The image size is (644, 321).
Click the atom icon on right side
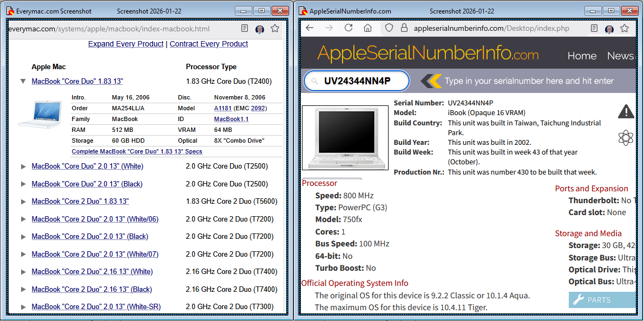[626, 138]
